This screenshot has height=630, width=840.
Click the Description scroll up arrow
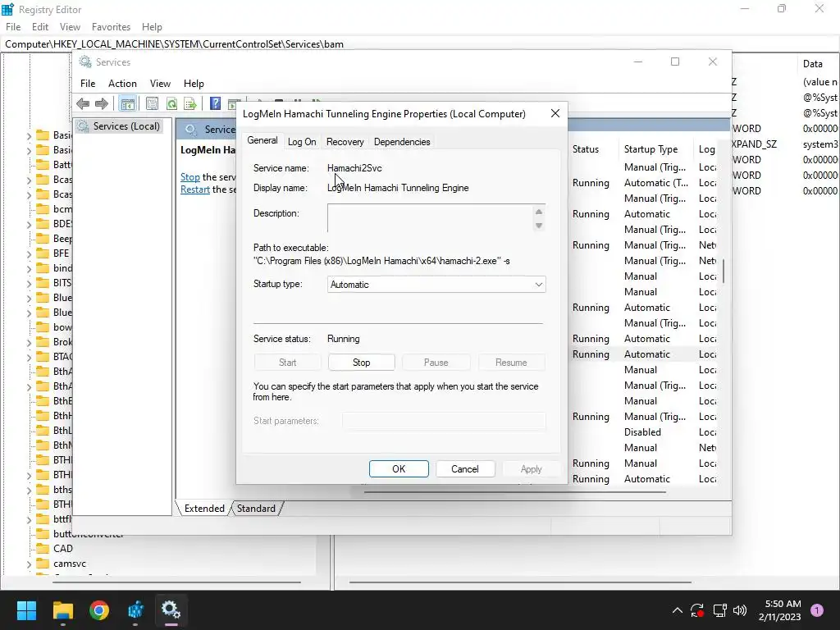click(539, 212)
